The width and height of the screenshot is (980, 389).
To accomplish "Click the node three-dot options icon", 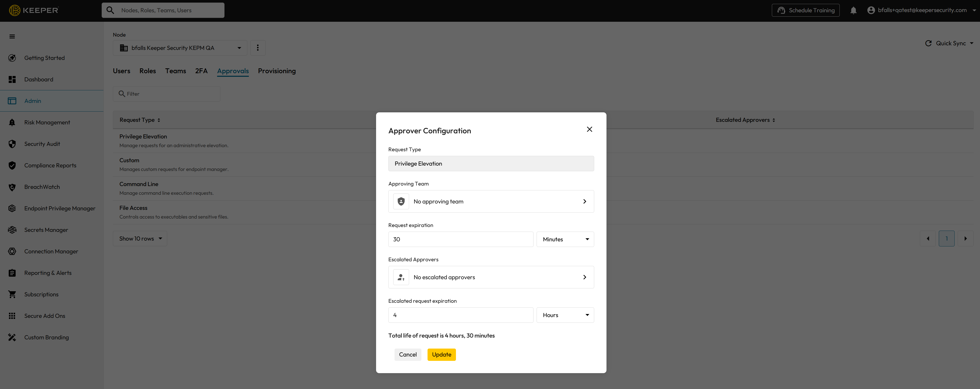I will click(x=258, y=48).
